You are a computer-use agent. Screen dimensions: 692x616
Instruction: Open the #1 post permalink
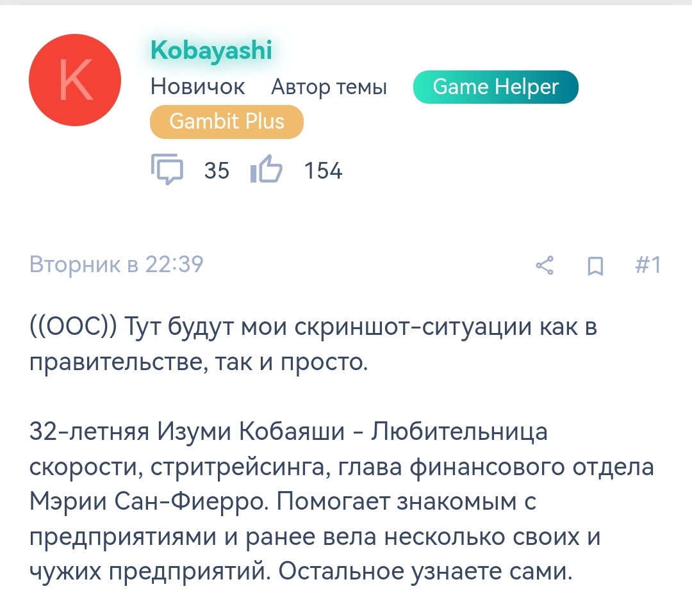[647, 265]
